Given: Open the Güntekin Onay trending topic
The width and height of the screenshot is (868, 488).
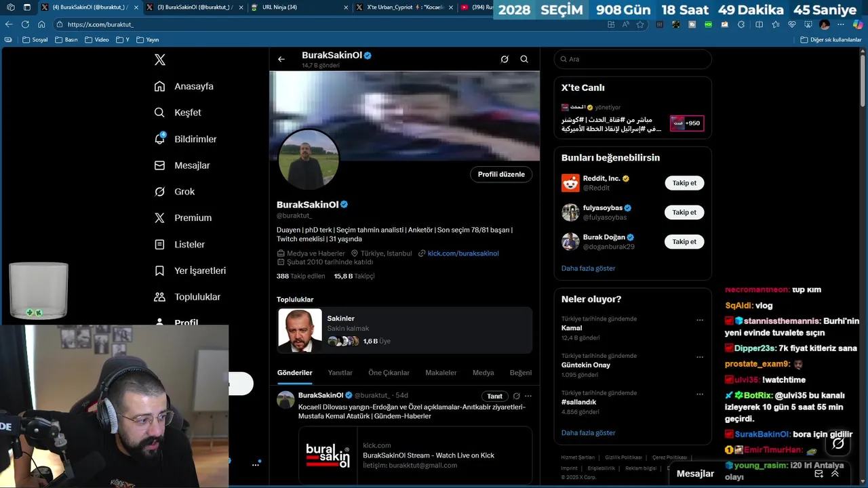Looking at the screenshot, I should pyautogui.click(x=586, y=365).
